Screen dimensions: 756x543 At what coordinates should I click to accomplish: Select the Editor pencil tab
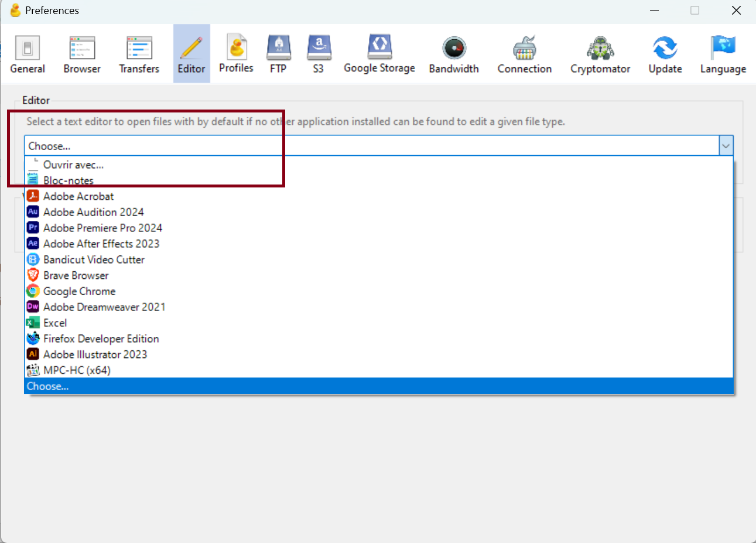(x=191, y=54)
